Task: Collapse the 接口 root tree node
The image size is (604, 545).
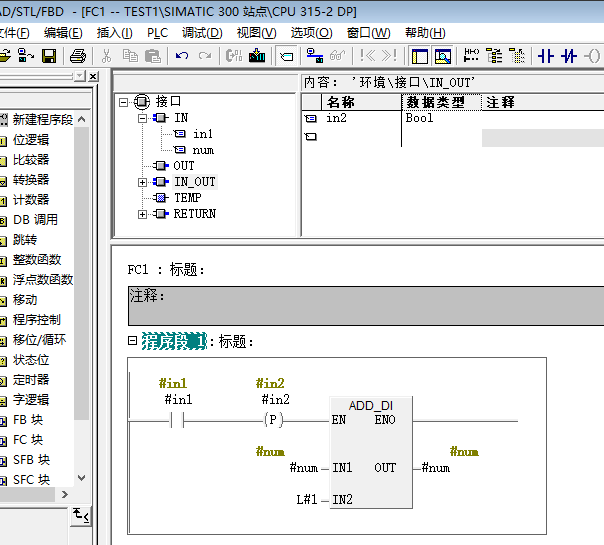Action: coord(123,102)
